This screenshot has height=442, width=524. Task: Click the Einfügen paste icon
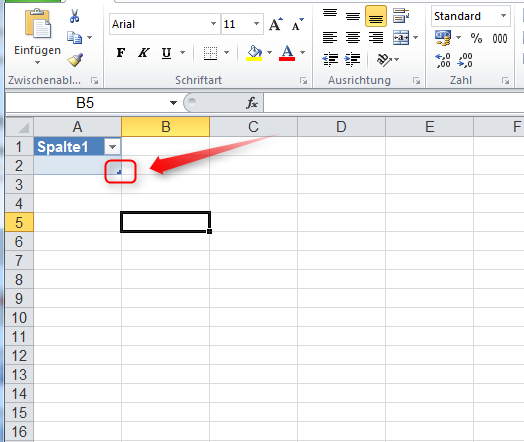click(38, 23)
